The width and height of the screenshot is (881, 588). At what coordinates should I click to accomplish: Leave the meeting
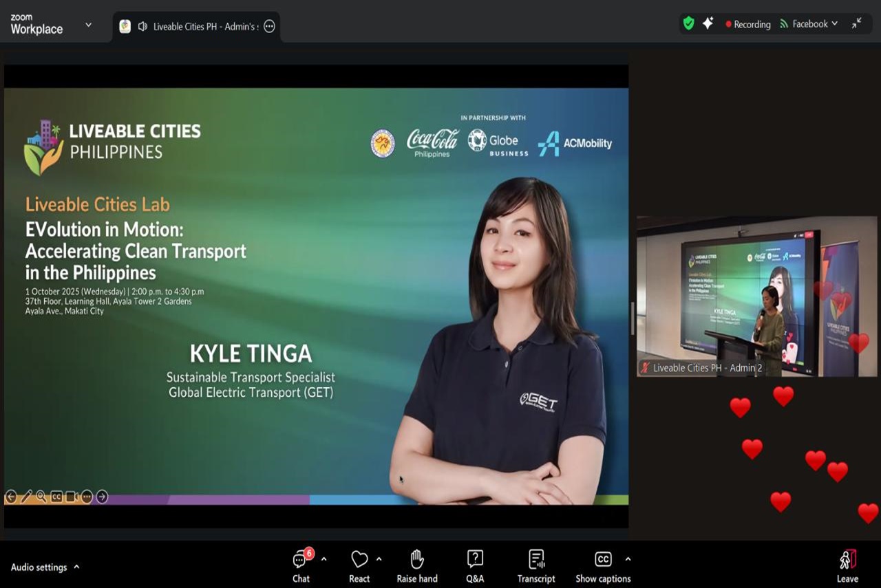[847, 565]
